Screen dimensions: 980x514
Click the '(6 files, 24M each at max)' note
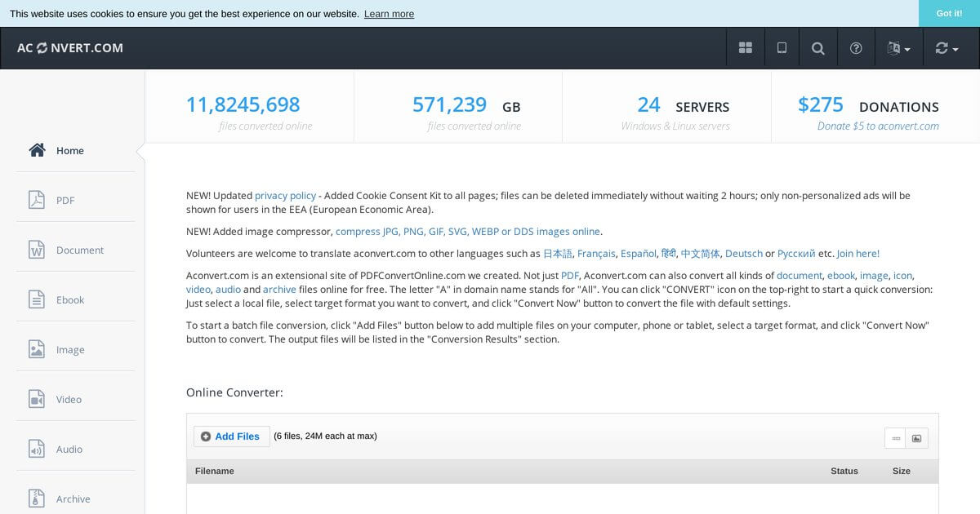tap(325, 436)
